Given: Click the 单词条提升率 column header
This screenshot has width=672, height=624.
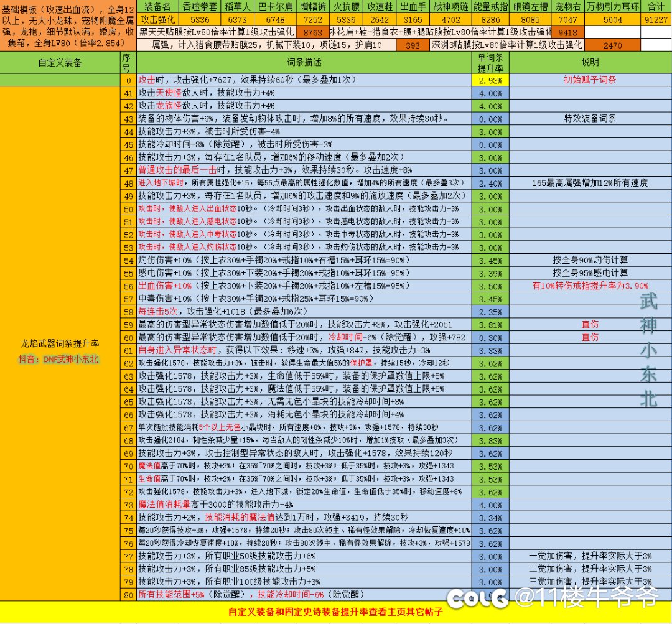Looking at the screenshot, I should click(x=491, y=62).
